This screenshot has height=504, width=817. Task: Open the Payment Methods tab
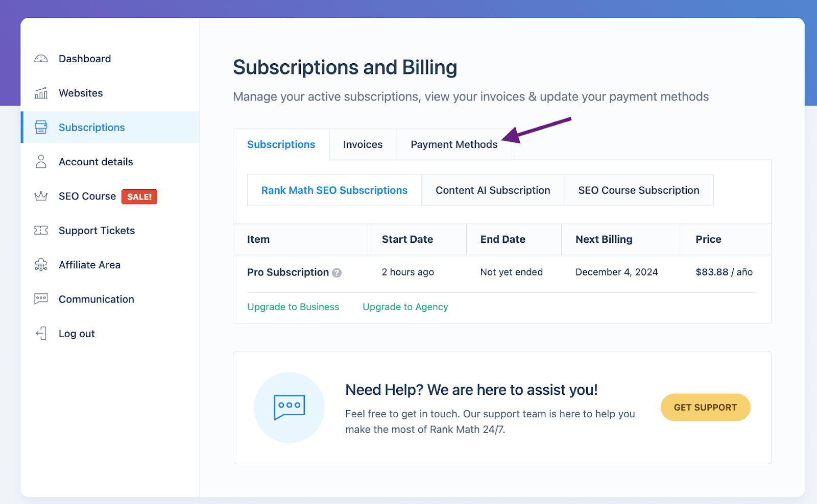pos(454,144)
